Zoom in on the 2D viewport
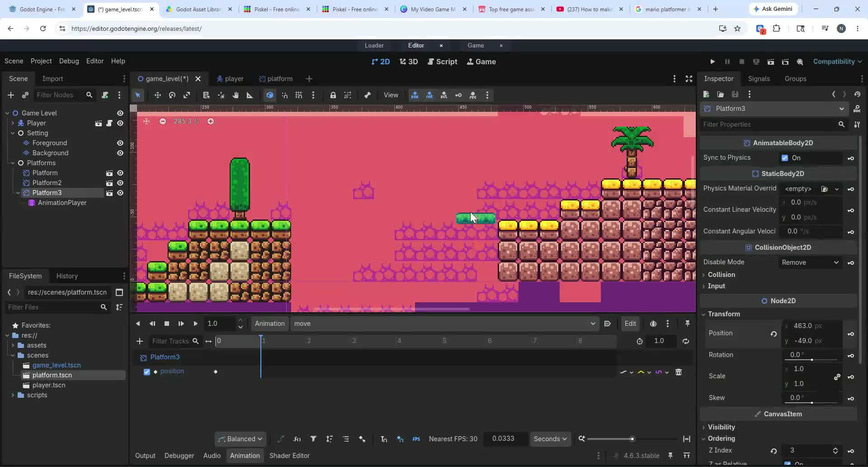Image resolution: width=868 pixels, height=467 pixels. pos(211,121)
